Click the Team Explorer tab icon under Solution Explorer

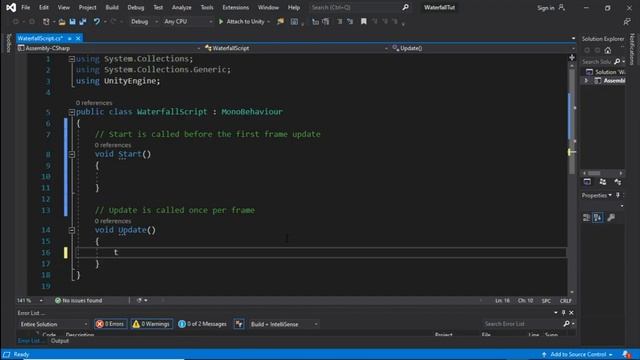[602, 182]
